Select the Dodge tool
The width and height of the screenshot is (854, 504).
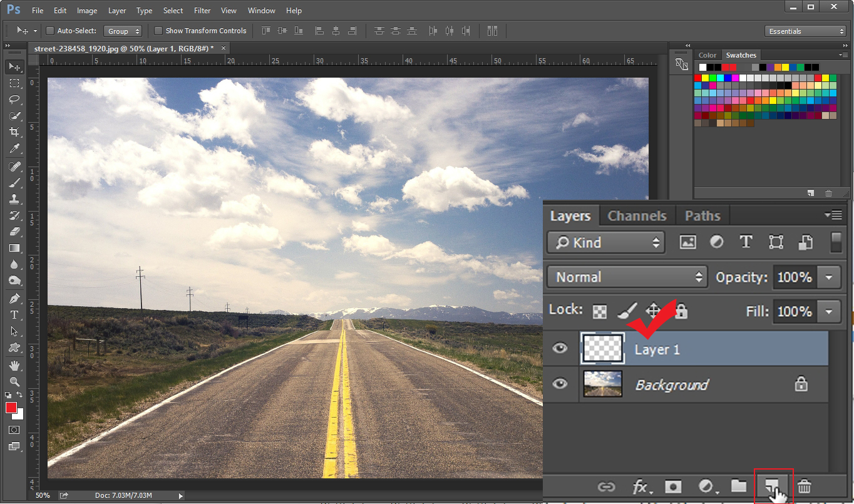point(14,280)
